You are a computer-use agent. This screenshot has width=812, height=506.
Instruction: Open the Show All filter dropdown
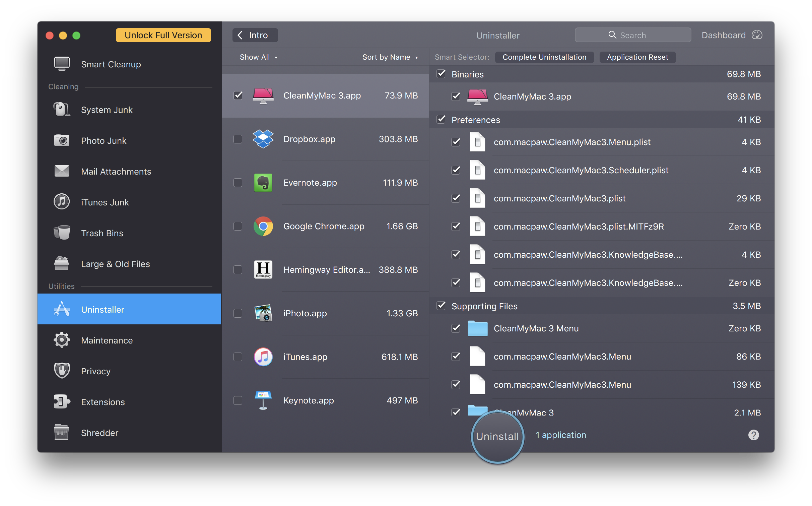(x=259, y=57)
